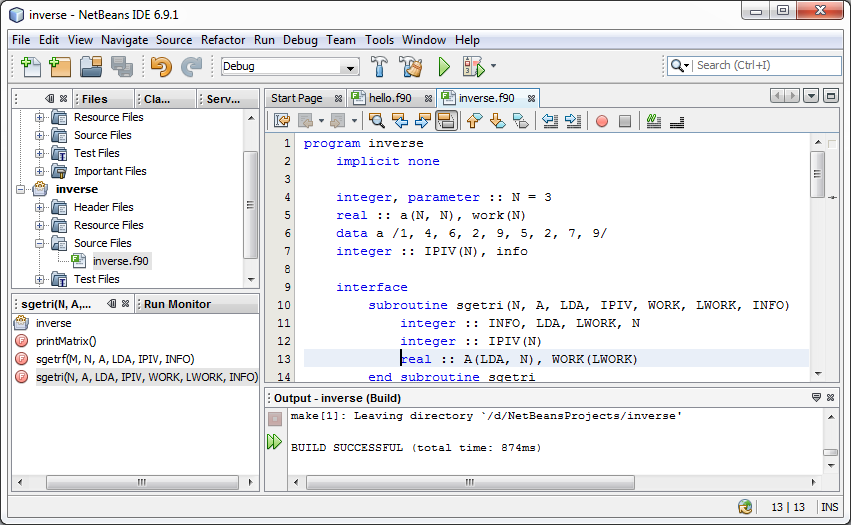Click the Navigator horizontal scrollbar thumb
851x525 pixels.
tap(142, 482)
